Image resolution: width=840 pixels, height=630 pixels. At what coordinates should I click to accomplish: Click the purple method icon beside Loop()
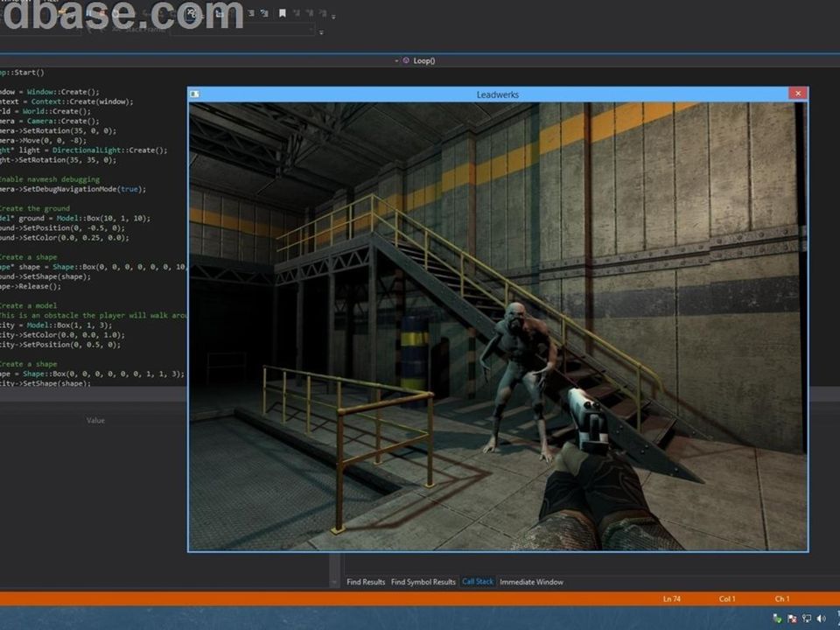tap(406, 60)
